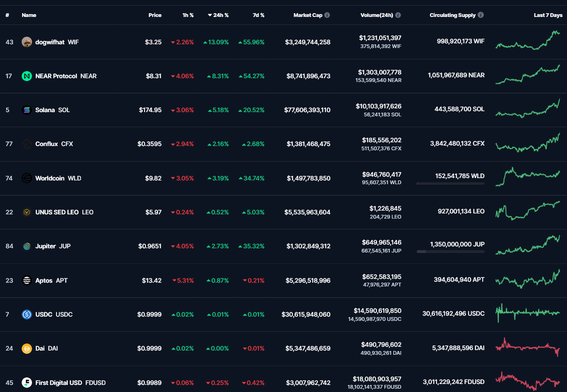The width and height of the screenshot is (567, 392).
Task: Click the First Digital USD coin logo
Action: (27, 383)
